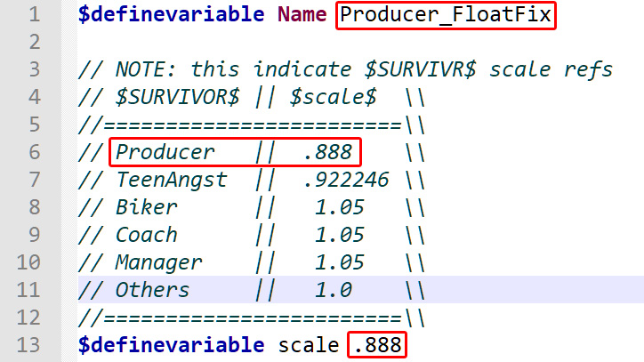Image resolution: width=644 pixels, height=362 pixels.
Task: Select line number 3 in the gutter
Action: [34, 69]
